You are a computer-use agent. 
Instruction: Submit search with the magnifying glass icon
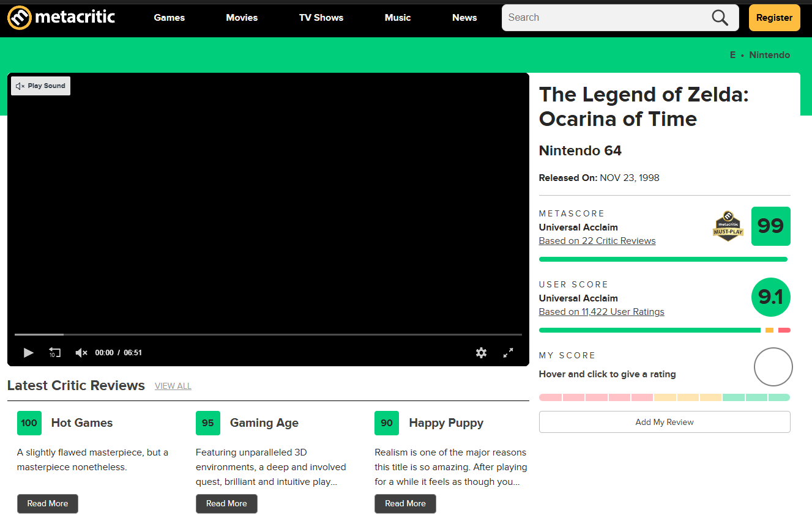click(x=720, y=18)
